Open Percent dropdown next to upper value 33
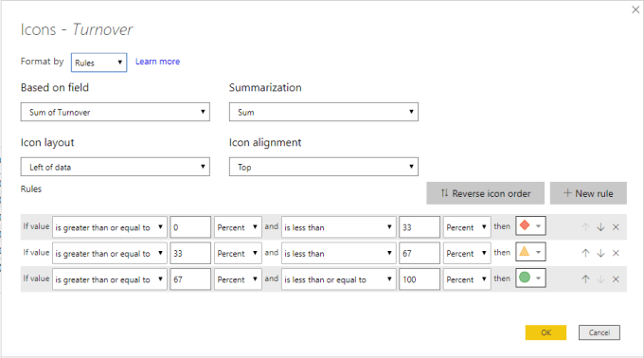This screenshot has height=358, width=644. (467, 227)
